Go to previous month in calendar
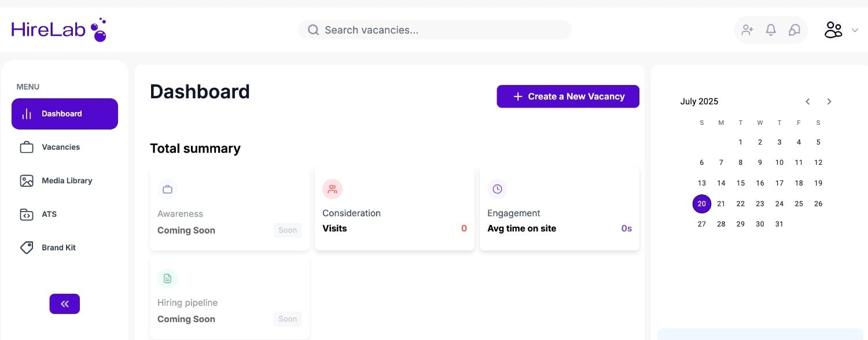The image size is (868, 340). pos(808,101)
